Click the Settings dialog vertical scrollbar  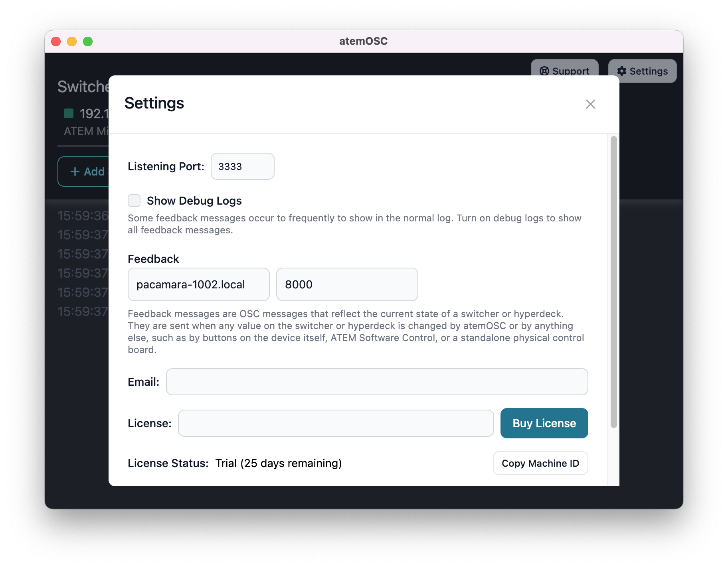[x=613, y=282]
